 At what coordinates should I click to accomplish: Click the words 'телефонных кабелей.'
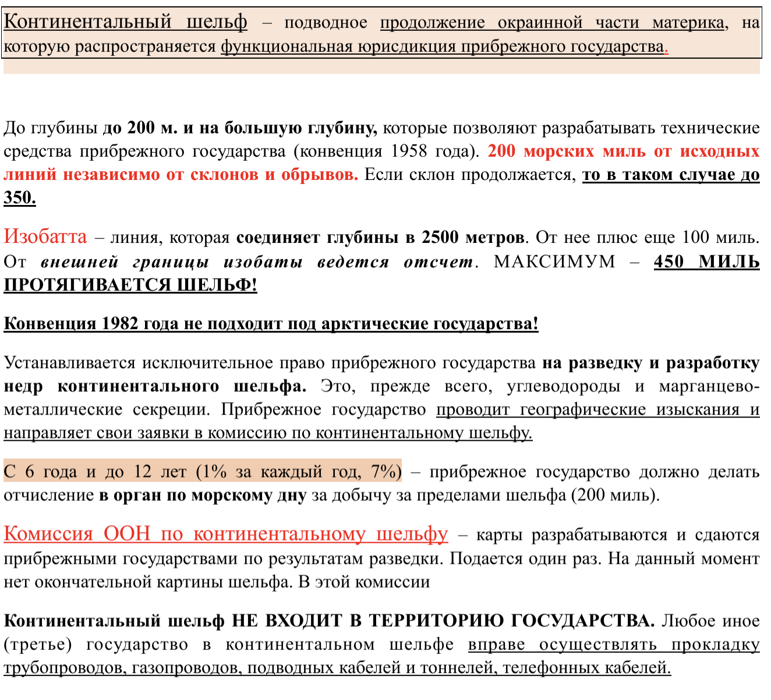click(x=587, y=667)
